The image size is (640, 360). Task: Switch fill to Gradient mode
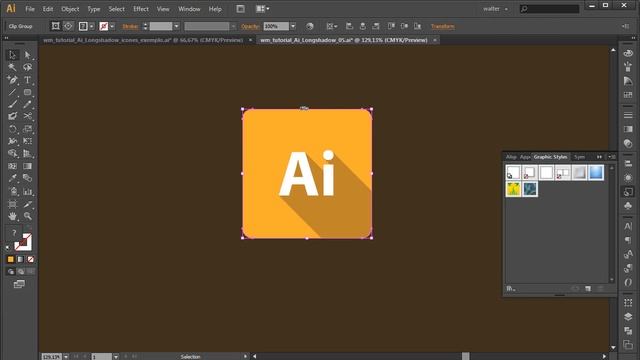pyautogui.click(x=20, y=259)
